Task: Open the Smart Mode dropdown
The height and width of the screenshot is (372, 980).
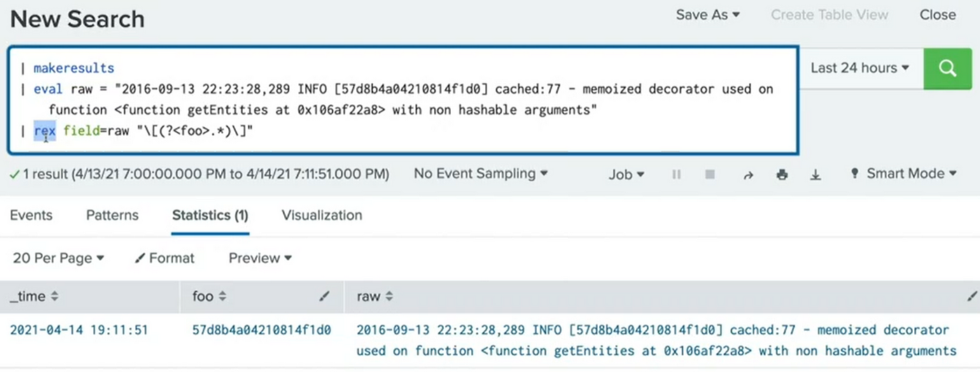Action: [x=903, y=173]
